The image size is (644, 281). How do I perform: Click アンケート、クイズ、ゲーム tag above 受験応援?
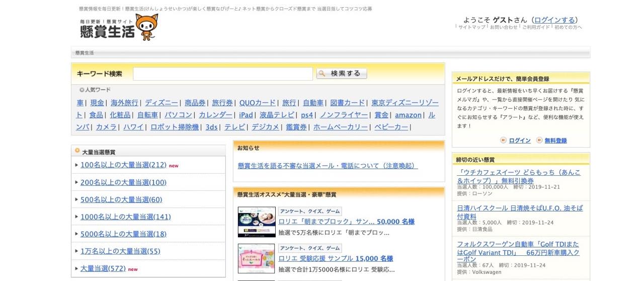pos(310,248)
